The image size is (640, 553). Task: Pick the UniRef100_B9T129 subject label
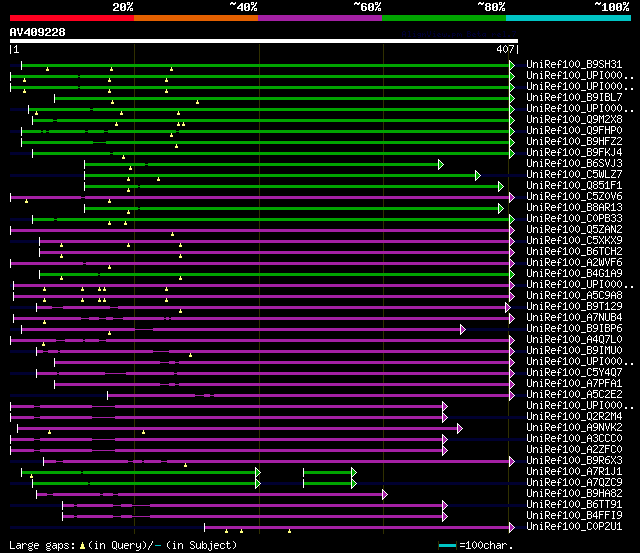[x=574, y=307]
